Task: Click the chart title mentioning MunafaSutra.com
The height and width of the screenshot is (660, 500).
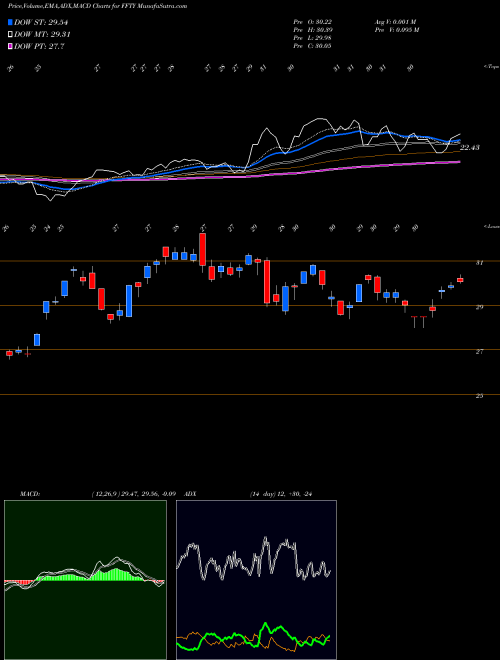Action: pos(98,6)
